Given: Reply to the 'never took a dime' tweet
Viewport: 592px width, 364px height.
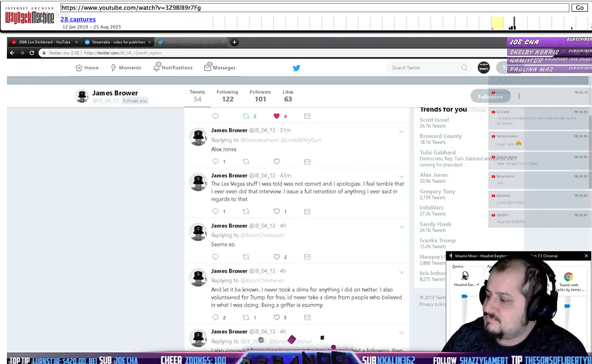Looking at the screenshot, I should pyautogui.click(x=215, y=317).
